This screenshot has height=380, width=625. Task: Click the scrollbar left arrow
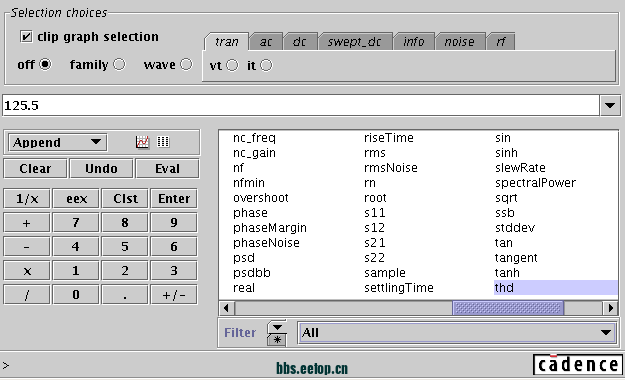click(226, 308)
